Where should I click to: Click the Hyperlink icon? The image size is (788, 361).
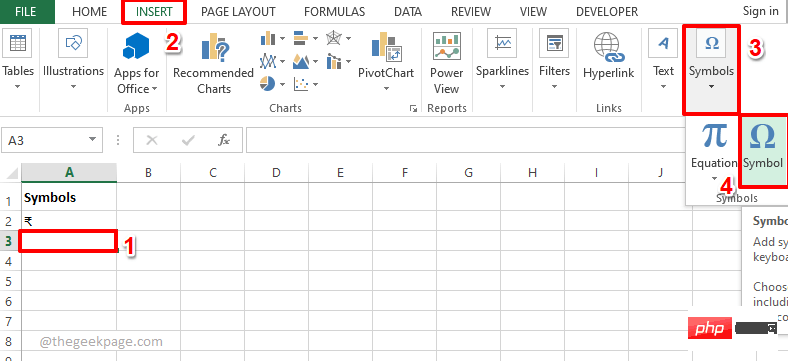pos(609,48)
